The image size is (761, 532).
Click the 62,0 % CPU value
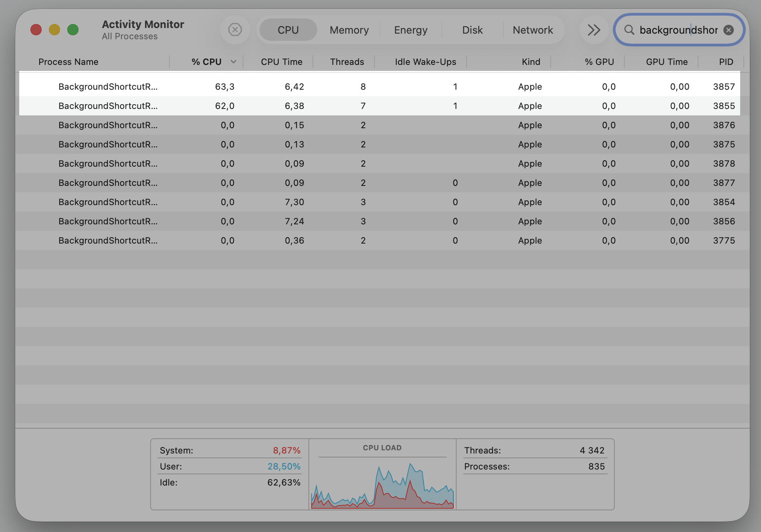click(x=225, y=106)
